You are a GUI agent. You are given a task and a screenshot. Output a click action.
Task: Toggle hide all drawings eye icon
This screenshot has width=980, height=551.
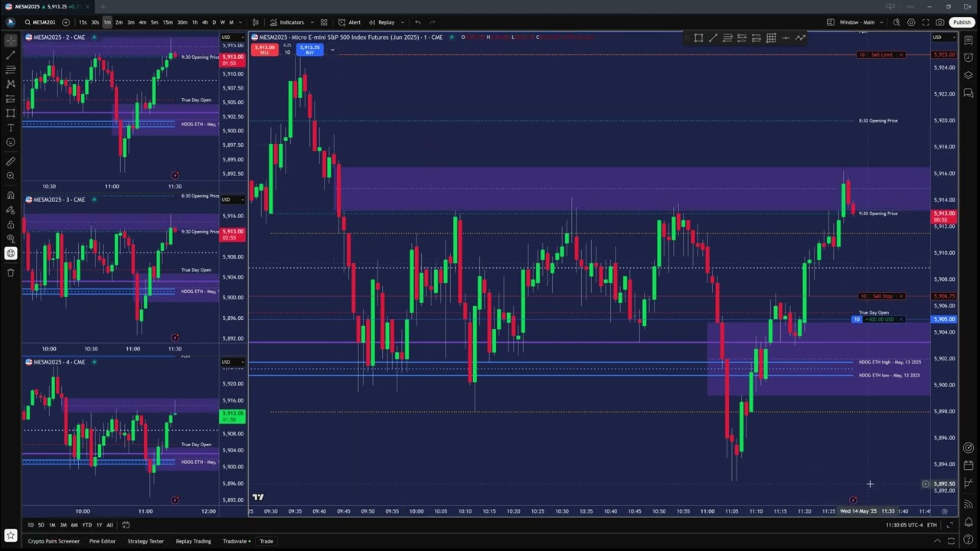click(11, 239)
